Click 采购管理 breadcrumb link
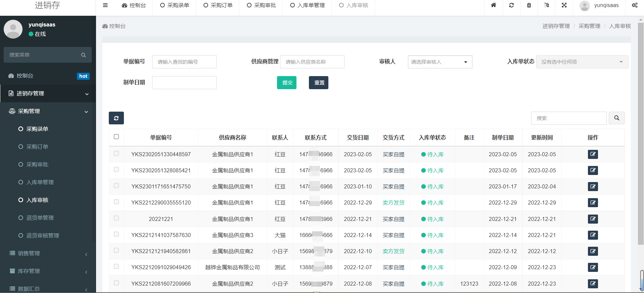Image resolution: width=644 pixels, height=293 pixels. pyautogui.click(x=589, y=26)
